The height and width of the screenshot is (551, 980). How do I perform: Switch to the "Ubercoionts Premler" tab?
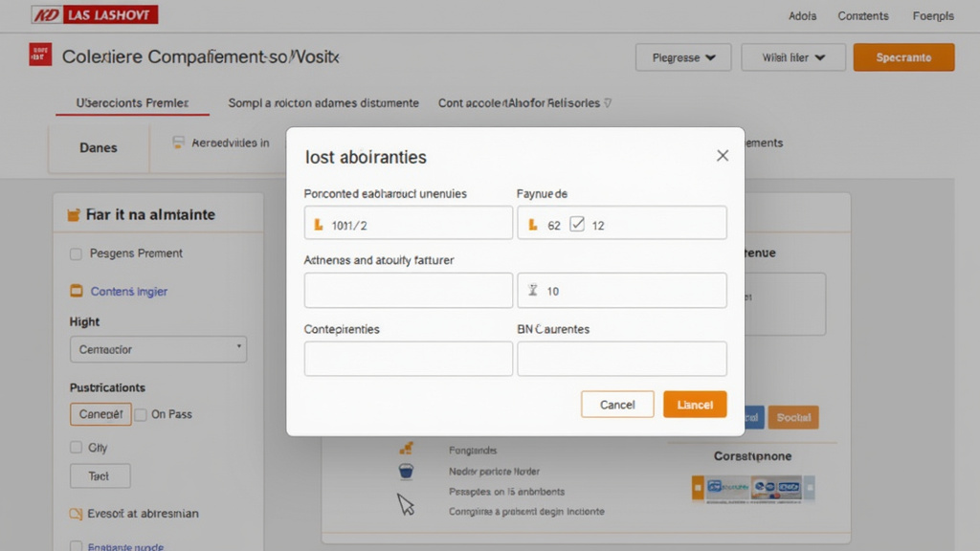(131, 102)
